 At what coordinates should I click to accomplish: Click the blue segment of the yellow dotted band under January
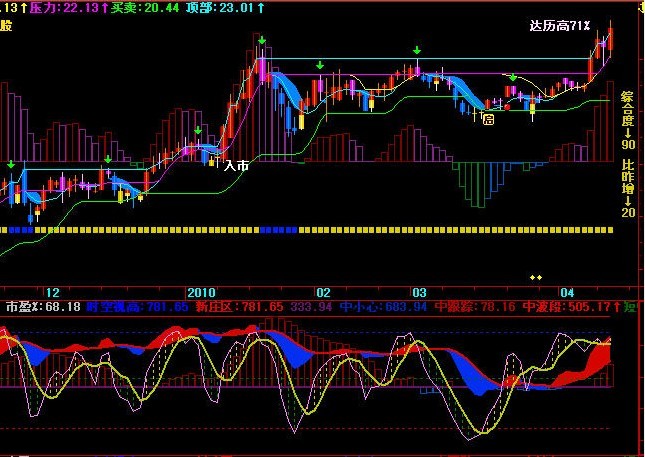[278, 230]
